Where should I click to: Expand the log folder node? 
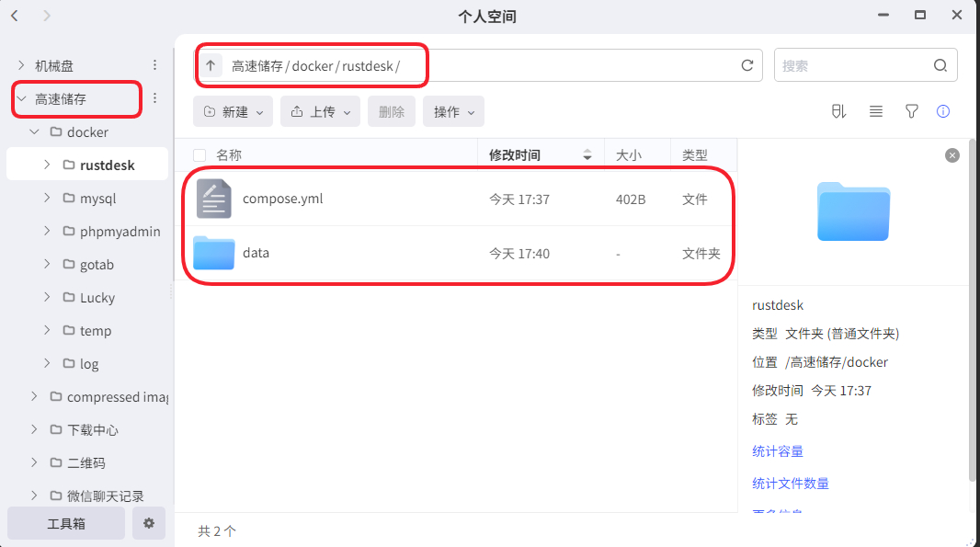[47, 363]
